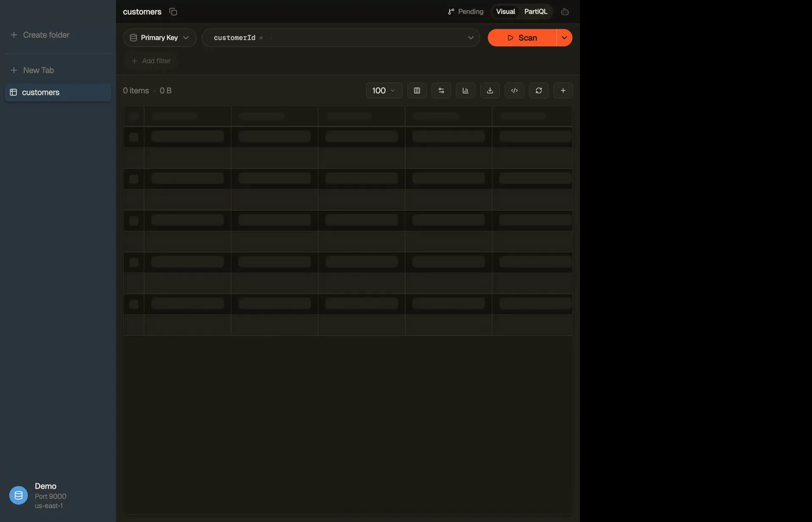Click the customers table title
The height and width of the screenshot is (522, 812).
point(142,12)
